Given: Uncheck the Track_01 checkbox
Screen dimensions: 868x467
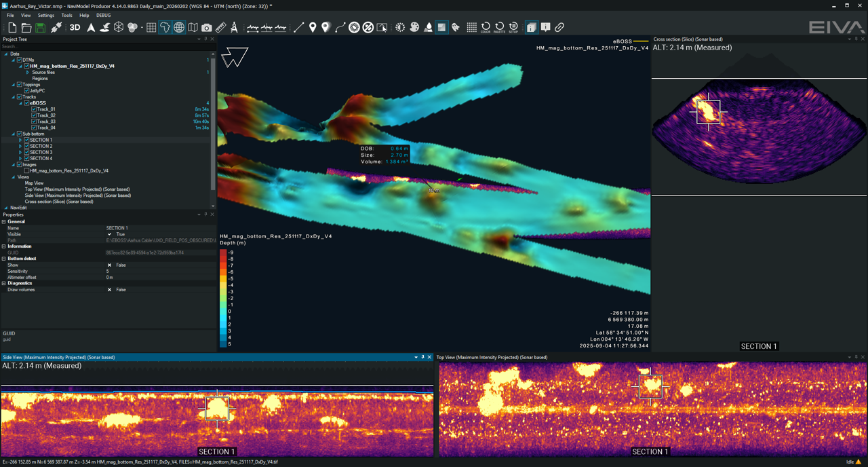Looking at the screenshot, I should click(34, 109).
